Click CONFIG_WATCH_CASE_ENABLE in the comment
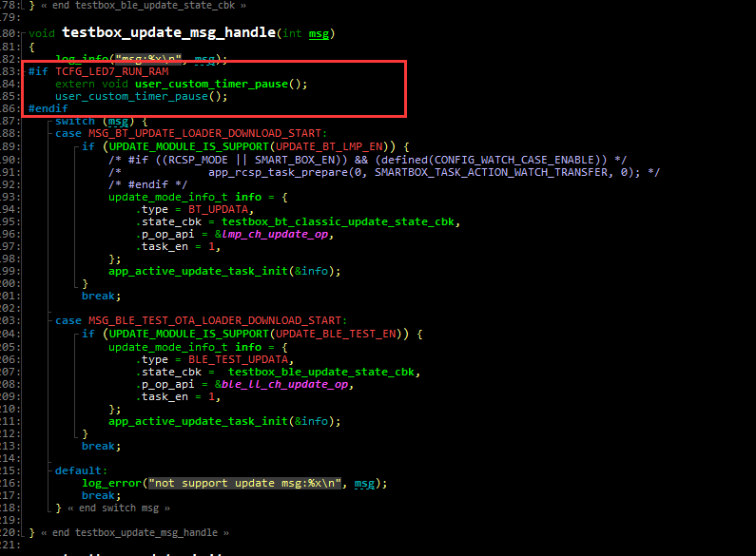The width and height of the screenshot is (756, 556). 514,160
